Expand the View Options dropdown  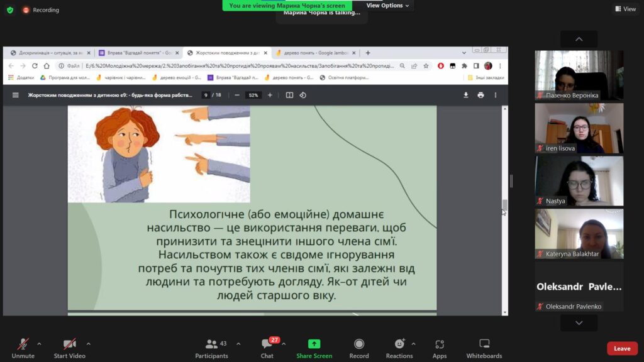387,6
